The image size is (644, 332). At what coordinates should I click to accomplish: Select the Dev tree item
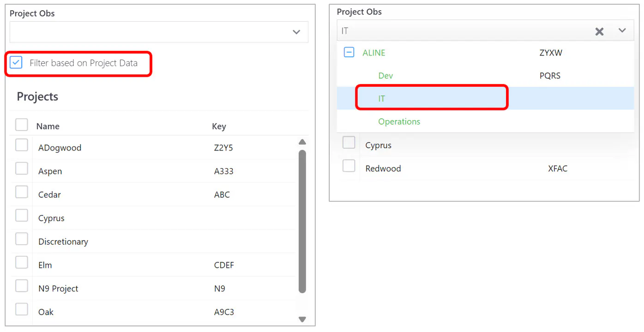click(385, 76)
